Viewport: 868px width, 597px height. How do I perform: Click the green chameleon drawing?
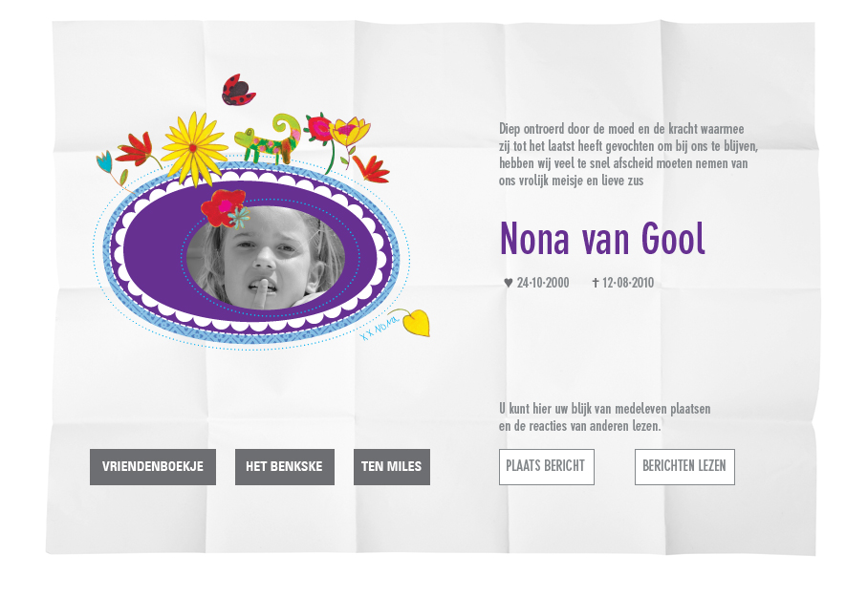coord(268,139)
